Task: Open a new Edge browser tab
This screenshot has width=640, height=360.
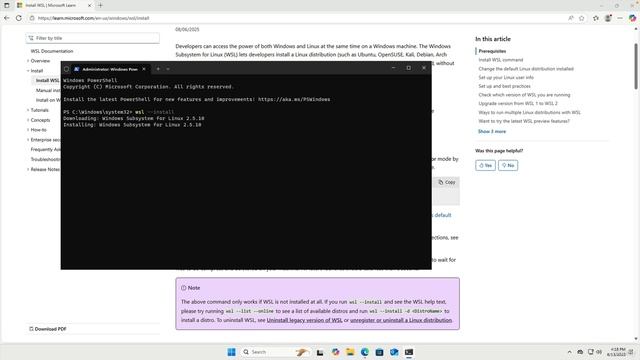Action: [100, 5]
